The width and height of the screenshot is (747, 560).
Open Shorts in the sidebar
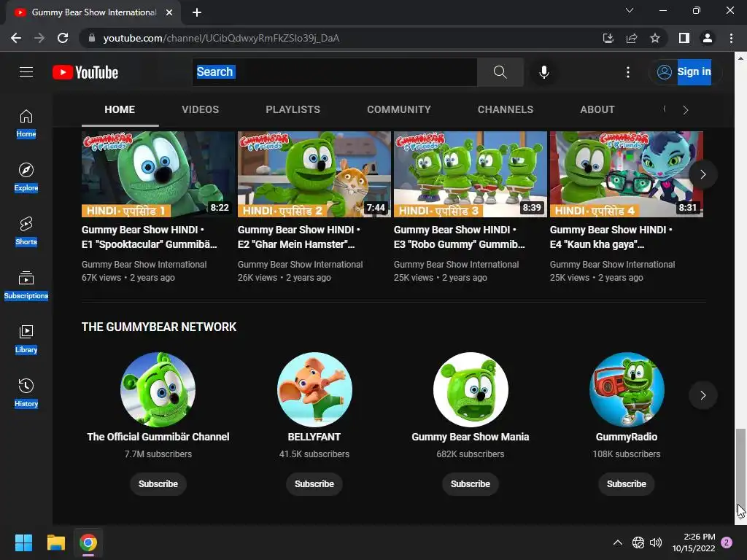pyautogui.click(x=26, y=231)
